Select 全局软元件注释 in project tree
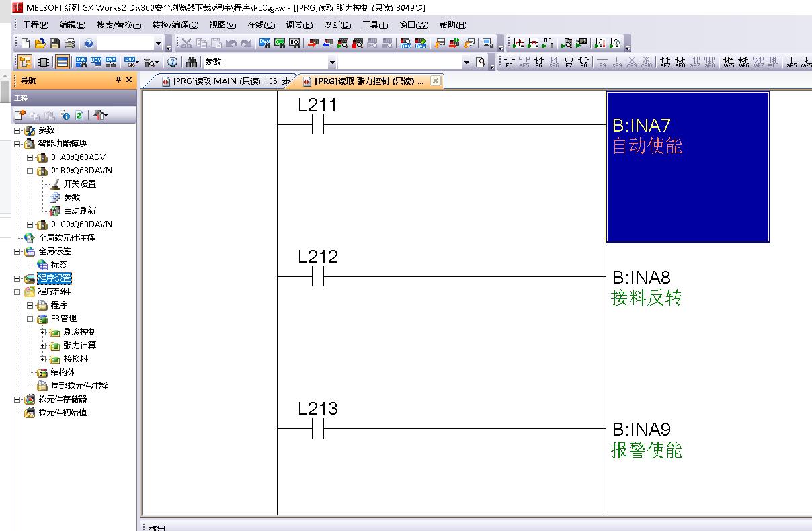The image size is (812, 531). [66, 238]
